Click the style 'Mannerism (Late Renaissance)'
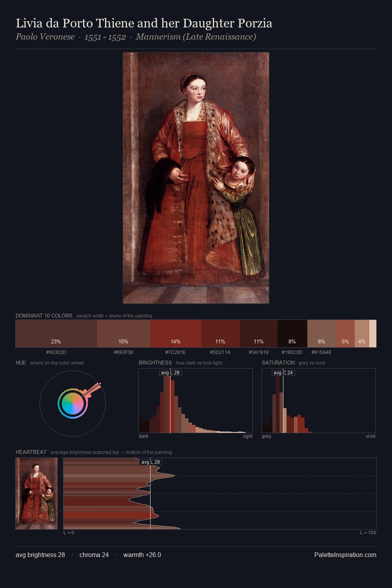Image resolution: width=392 pixels, height=588 pixels. coord(196,37)
